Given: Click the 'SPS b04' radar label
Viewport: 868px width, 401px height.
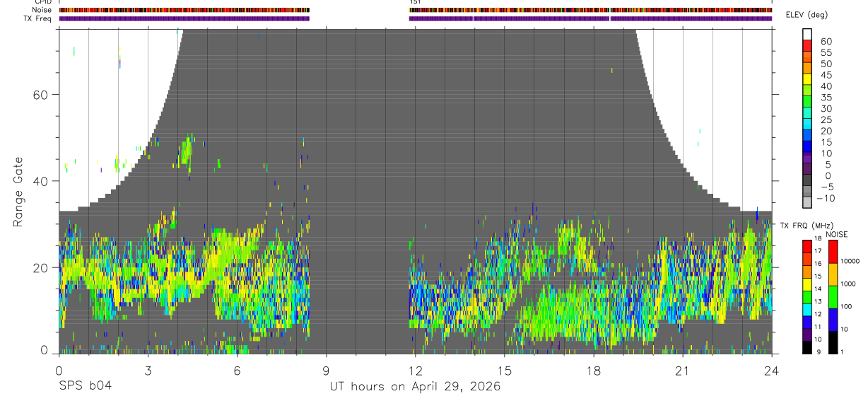Looking at the screenshot, I should point(84,386).
